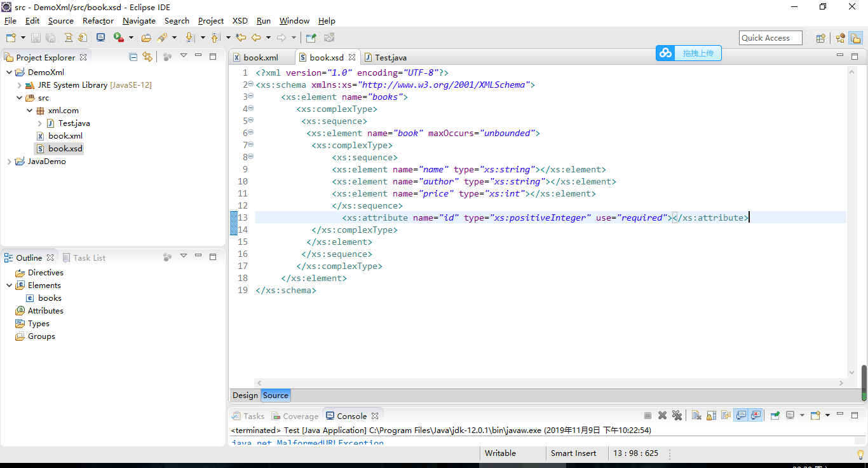Click the Open Type folder icon

coord(146,38)
